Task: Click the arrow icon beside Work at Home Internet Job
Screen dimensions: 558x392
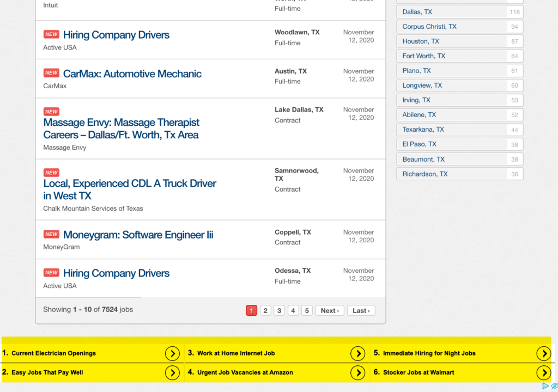Action: [x=357, y=353]
